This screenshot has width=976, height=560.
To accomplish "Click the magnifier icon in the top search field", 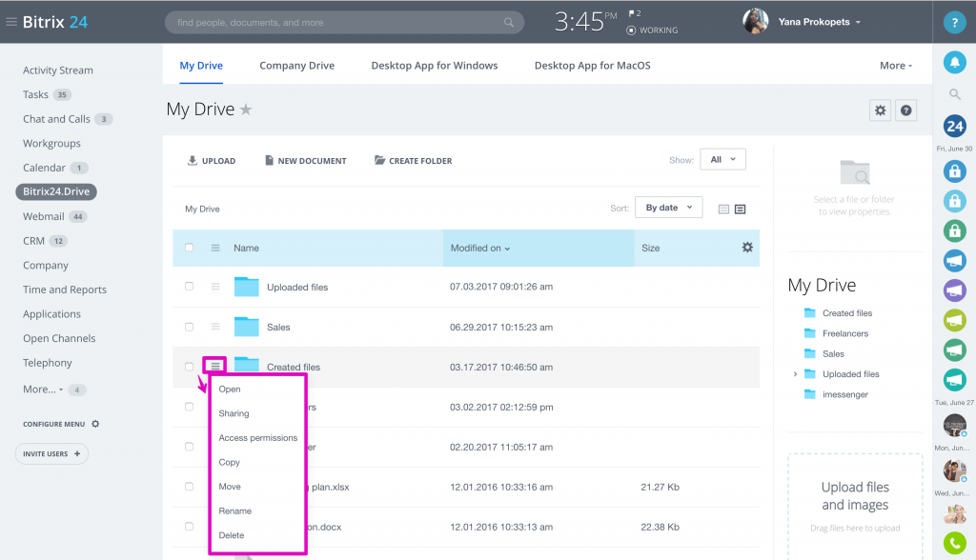I will pos(509,23).
